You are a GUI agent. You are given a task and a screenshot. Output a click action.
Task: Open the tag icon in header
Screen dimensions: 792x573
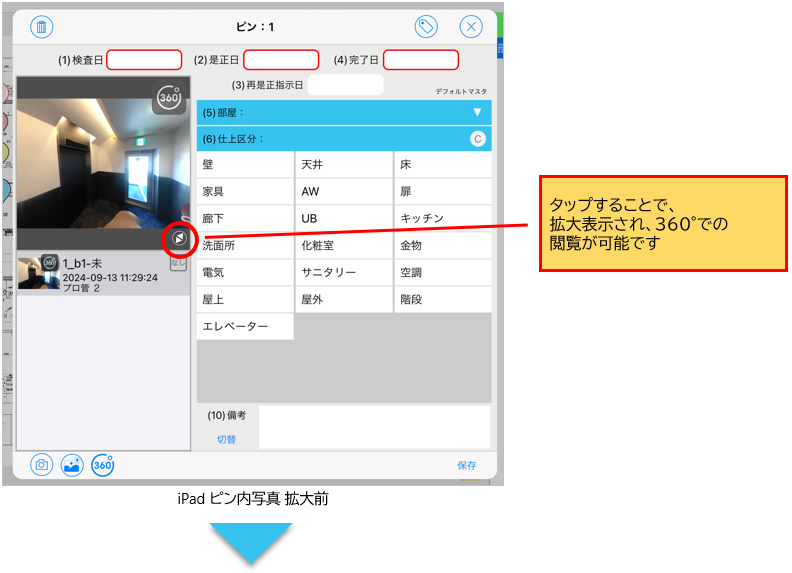[427, 28]
